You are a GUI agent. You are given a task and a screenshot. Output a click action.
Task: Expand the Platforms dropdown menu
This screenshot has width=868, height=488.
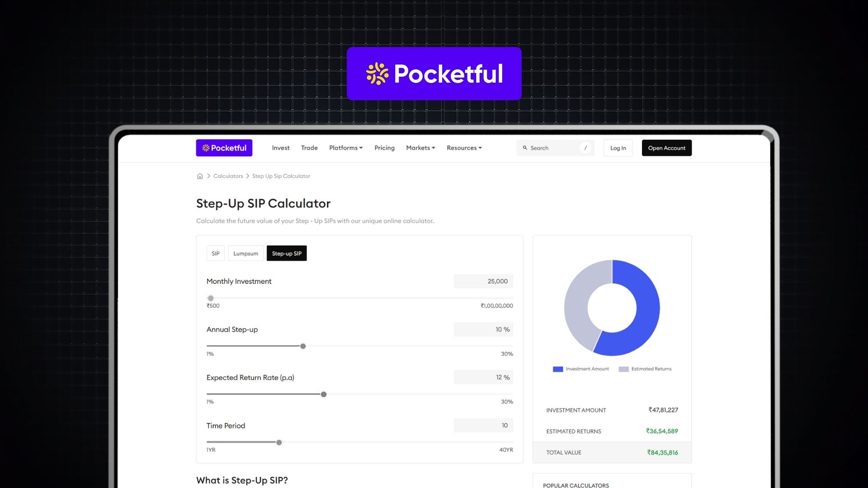pos(346,148)
